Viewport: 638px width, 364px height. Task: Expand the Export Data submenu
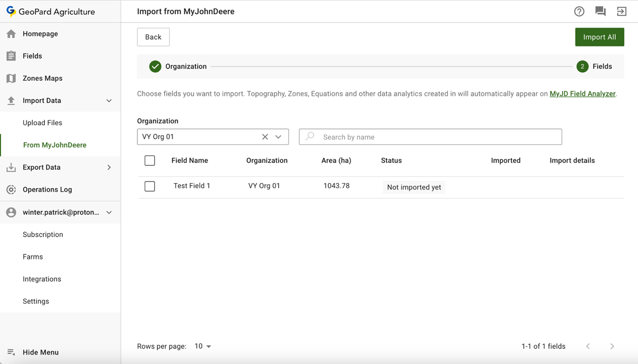[109, 167]
